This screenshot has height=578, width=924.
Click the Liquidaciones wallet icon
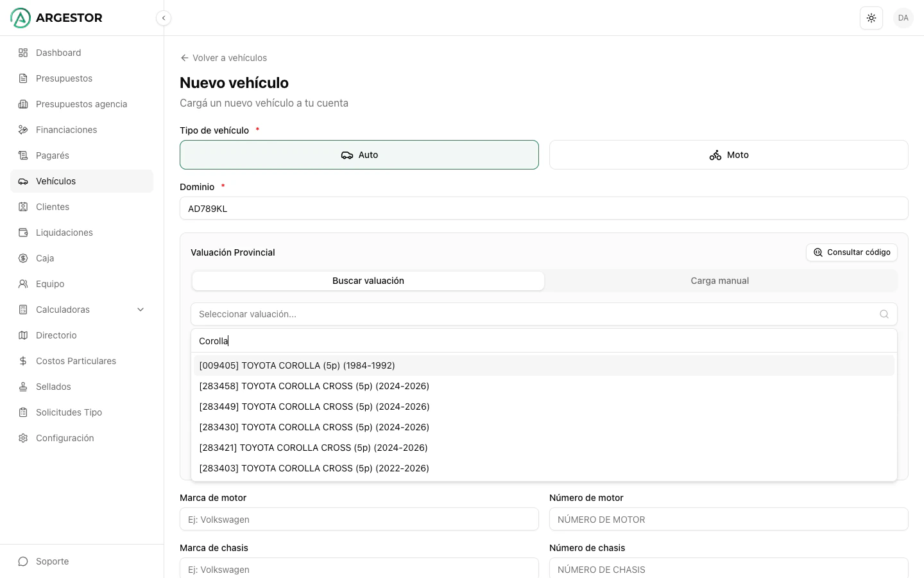click(x=23, y=232)
